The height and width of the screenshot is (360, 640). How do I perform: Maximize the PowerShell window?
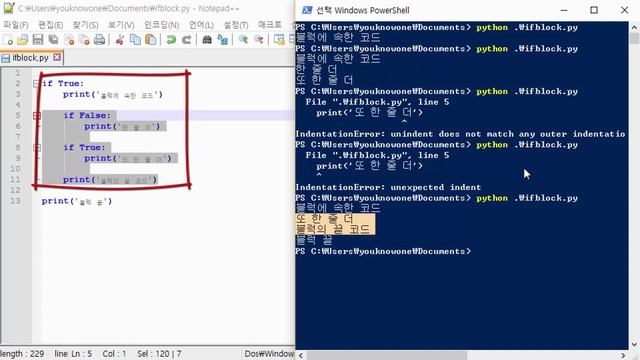594,10
